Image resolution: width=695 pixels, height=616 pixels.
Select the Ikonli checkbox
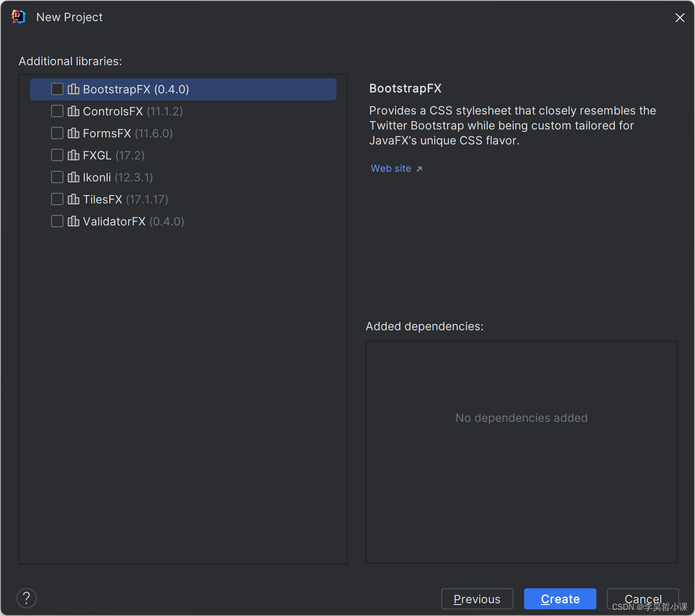click(57, 177)
